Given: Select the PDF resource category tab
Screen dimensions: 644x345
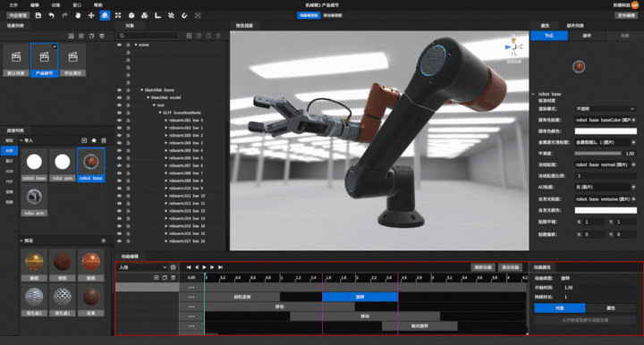Looking at the screenshot, I should pyautogui.click(x=10, y=181).
